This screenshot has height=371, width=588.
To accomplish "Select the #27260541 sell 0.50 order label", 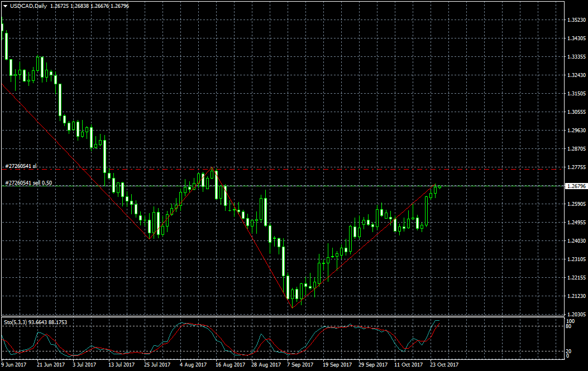I will click(28, 182).
